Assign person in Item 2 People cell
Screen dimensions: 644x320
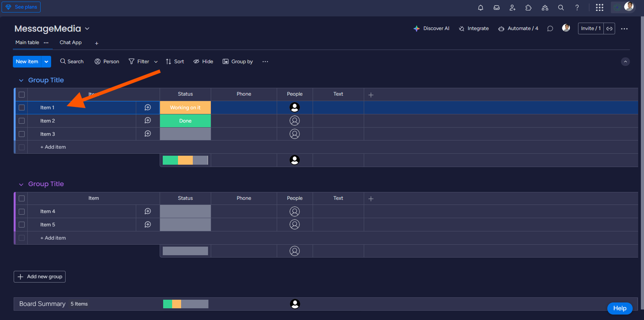click(x=295, y=121)
